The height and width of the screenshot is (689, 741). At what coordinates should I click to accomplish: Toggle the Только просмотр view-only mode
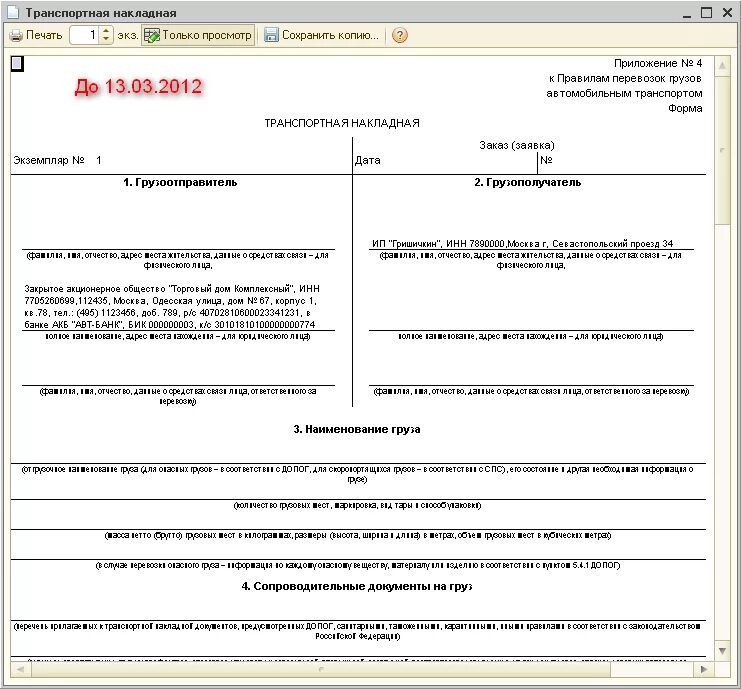point(198,35)
